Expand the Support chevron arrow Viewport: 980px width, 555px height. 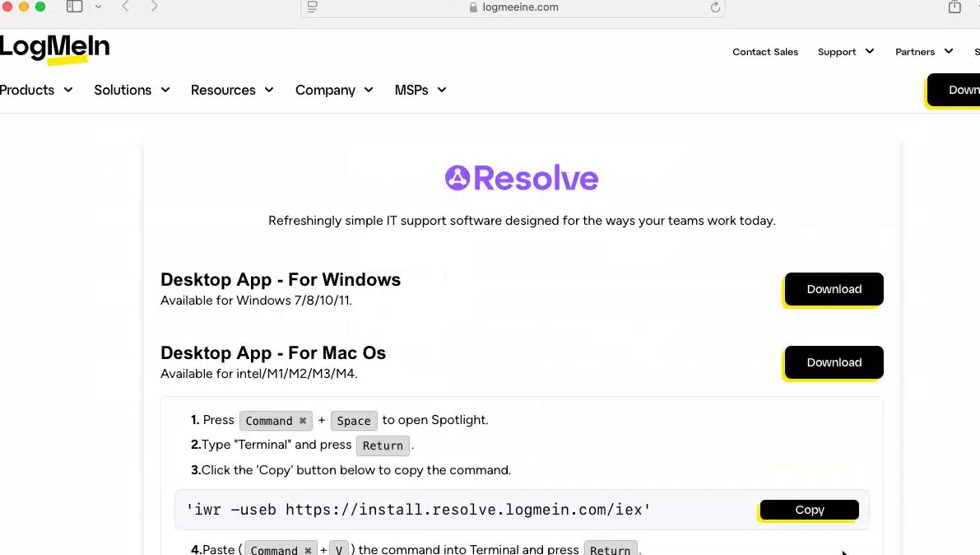[870, 51]
